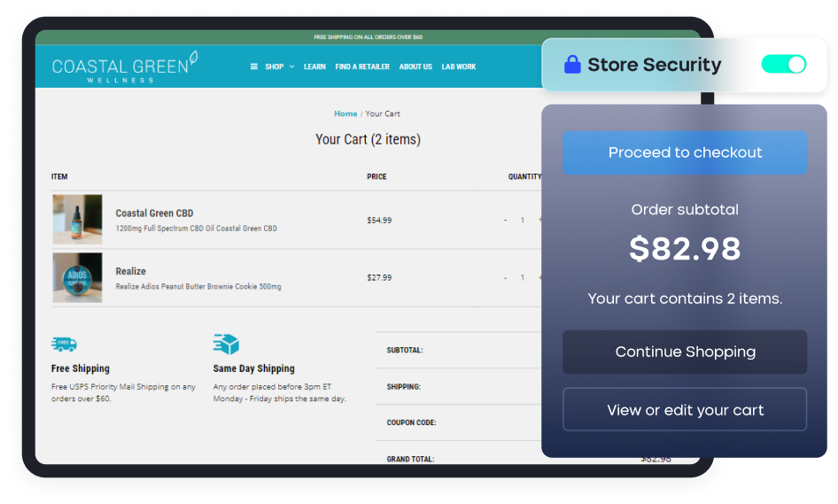The height and width of the screenshot is (504, 838).
Task: Open the LAB WORK page
Action: click(x=459, y=66)
